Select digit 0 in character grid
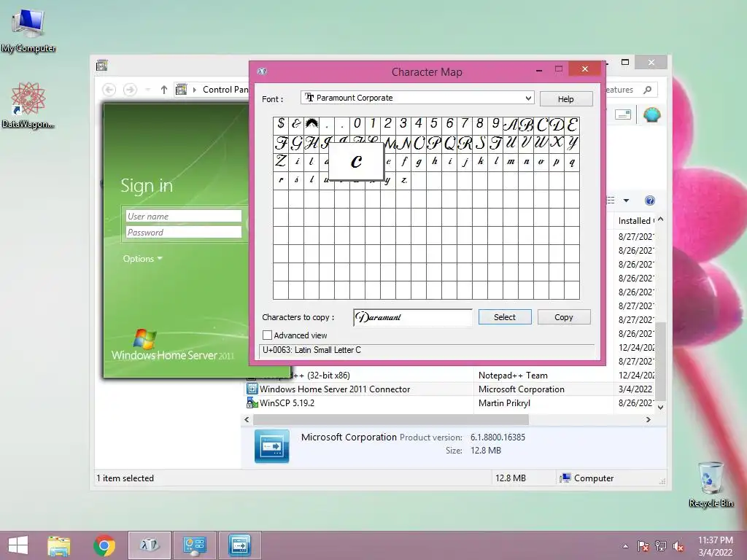 click(357, 124)
